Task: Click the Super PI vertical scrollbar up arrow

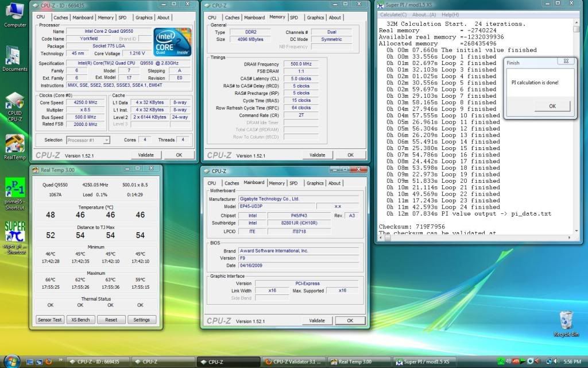Action: (577, 22)
